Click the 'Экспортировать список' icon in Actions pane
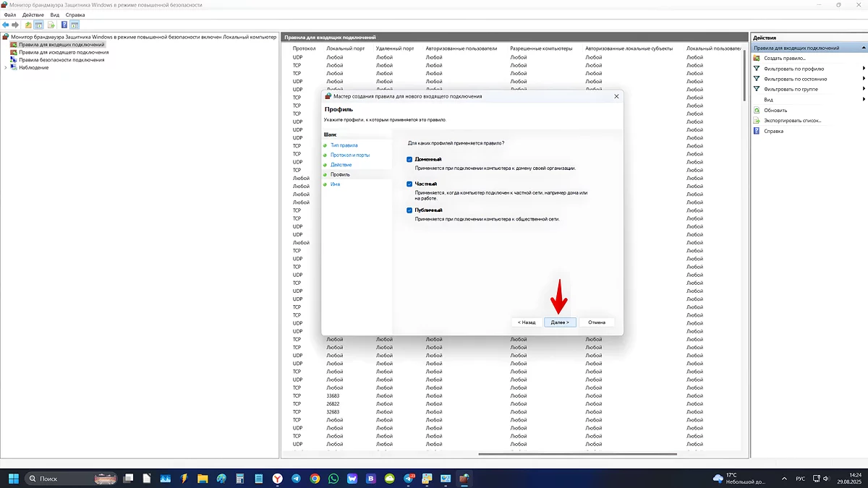868x488 pixels. coord(757,121)
